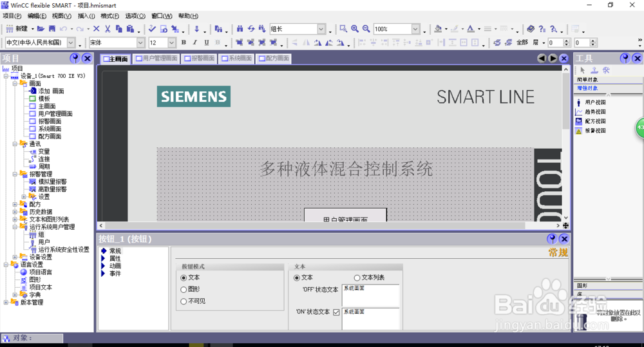The image size is (644, 347).
Task: Click the 新建 new button
Action: point(17,29)
